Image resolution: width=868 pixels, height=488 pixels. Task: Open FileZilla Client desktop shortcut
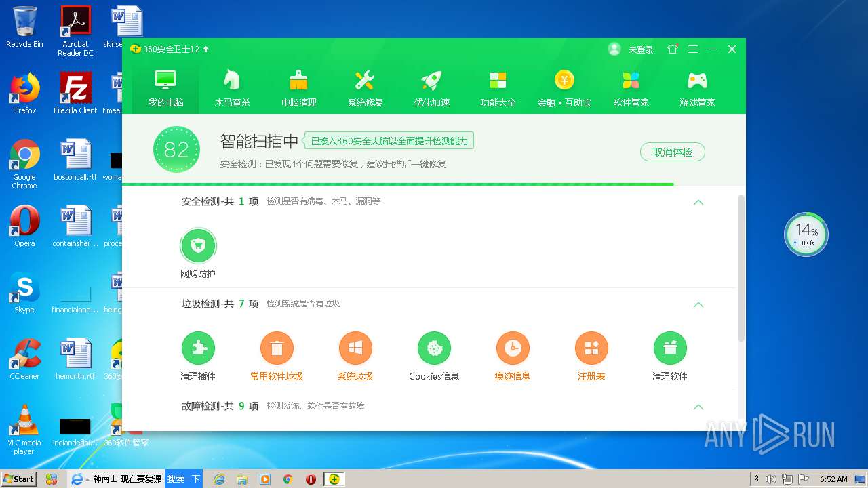75,94
